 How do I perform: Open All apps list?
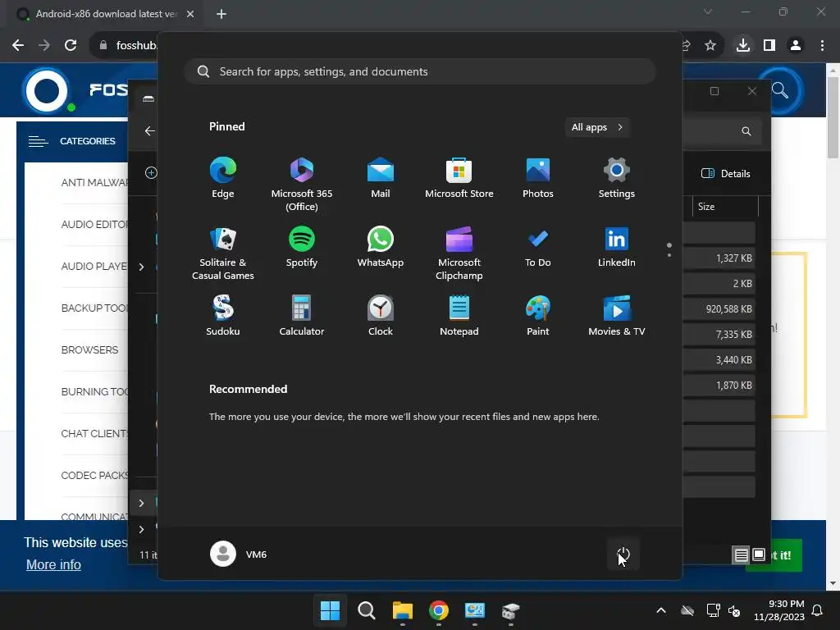click(x=597, y=127)
